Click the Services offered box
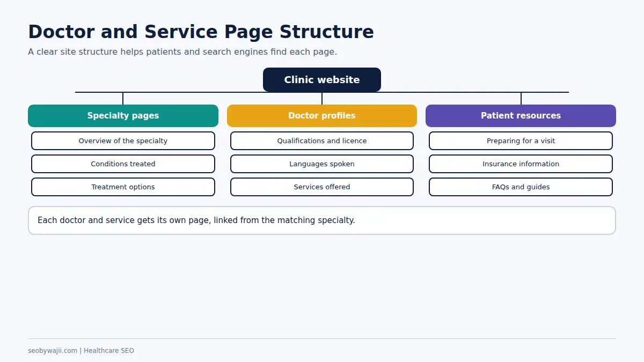Viewport: 644px width, 362px height. [322, 187]
